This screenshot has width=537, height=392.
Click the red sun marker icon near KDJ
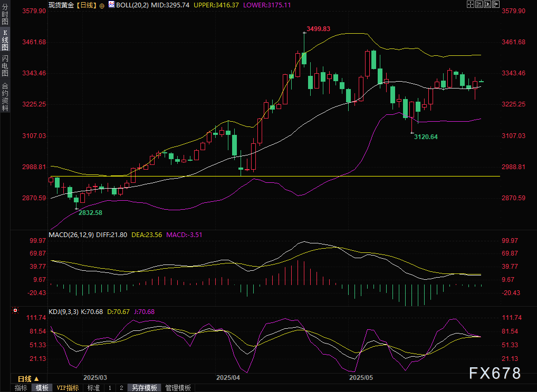pos(16,311)
